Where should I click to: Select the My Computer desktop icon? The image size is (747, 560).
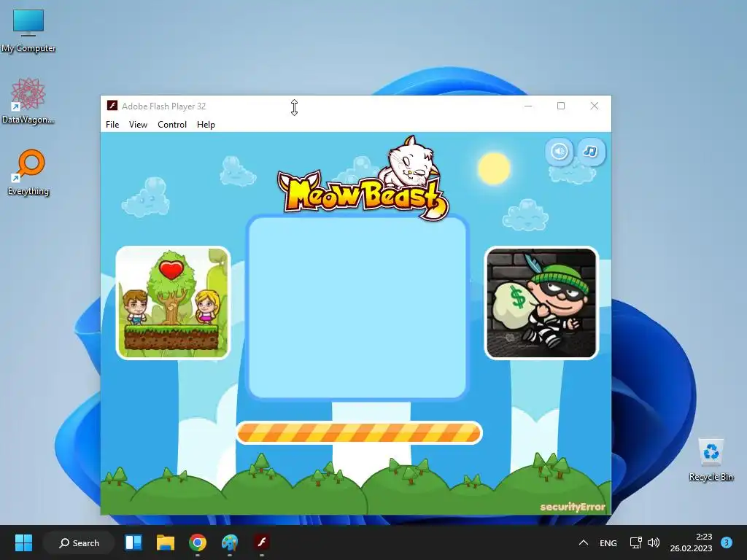[x=28, y=31]
